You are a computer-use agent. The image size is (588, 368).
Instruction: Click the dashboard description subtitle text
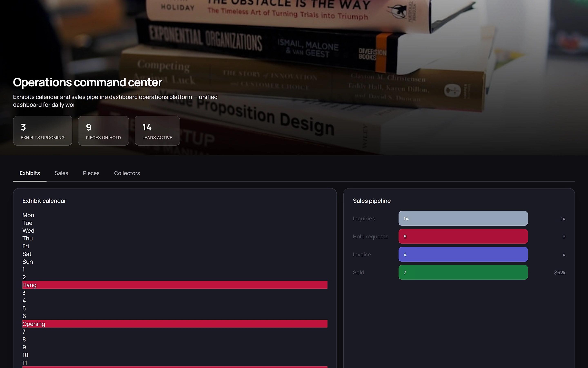[115, 101]
